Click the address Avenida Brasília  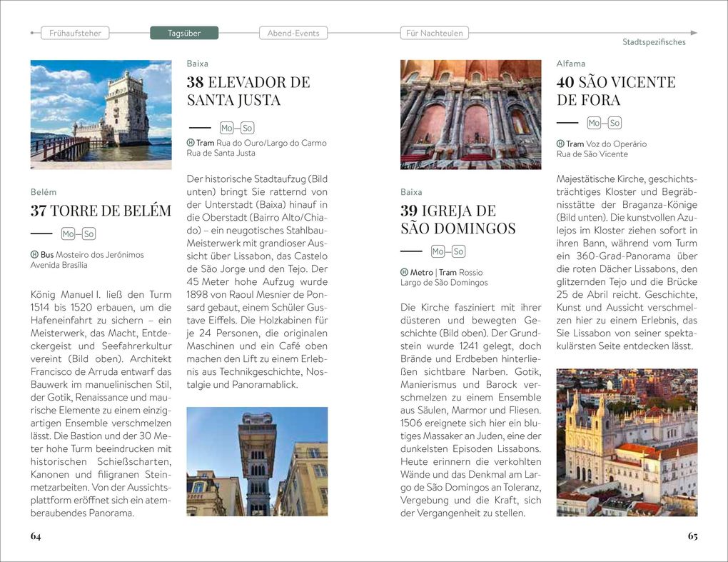coord(59,265)
